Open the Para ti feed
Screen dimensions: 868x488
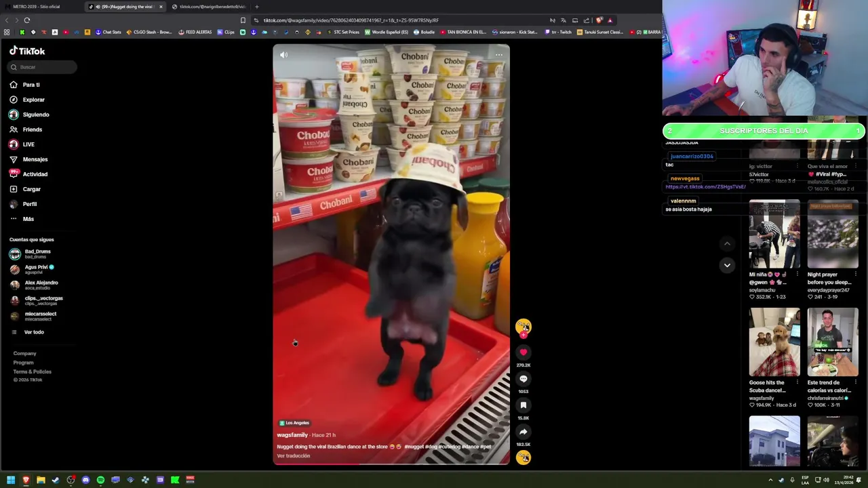coord(25,85)
